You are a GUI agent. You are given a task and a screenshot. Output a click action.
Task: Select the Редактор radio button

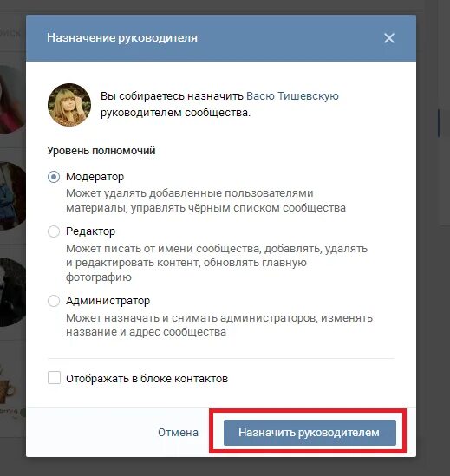[54, 231]
